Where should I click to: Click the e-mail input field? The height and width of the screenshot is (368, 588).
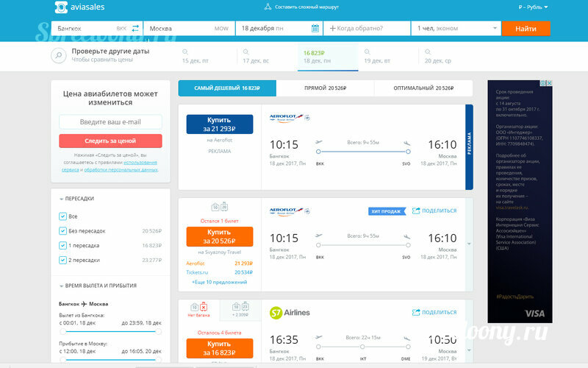[110, 121]
